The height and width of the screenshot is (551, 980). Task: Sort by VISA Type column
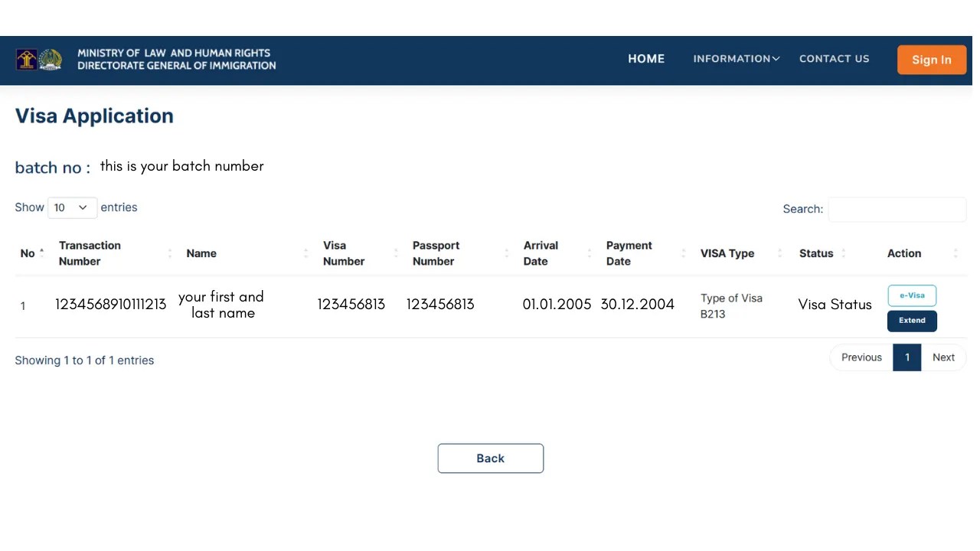(741, 253)
